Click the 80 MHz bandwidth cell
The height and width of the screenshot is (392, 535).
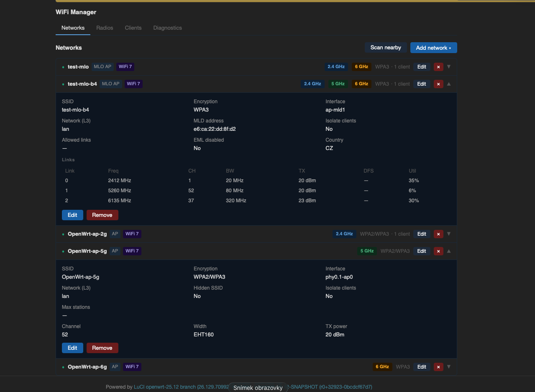[x=235, y=191]
